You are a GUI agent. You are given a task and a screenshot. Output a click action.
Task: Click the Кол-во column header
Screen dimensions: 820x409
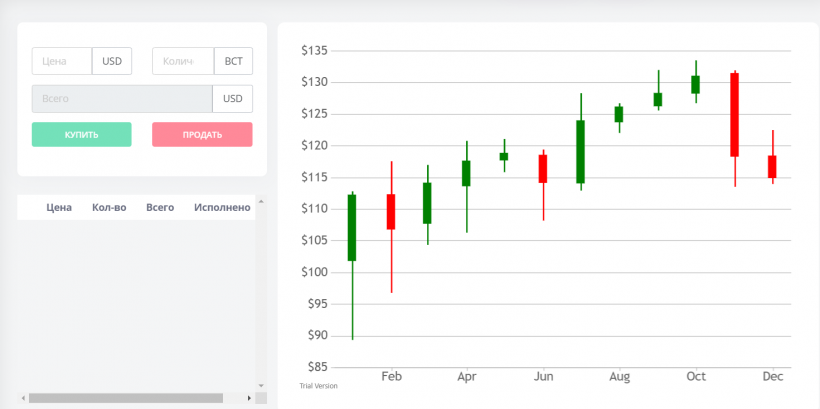[109, 208]
